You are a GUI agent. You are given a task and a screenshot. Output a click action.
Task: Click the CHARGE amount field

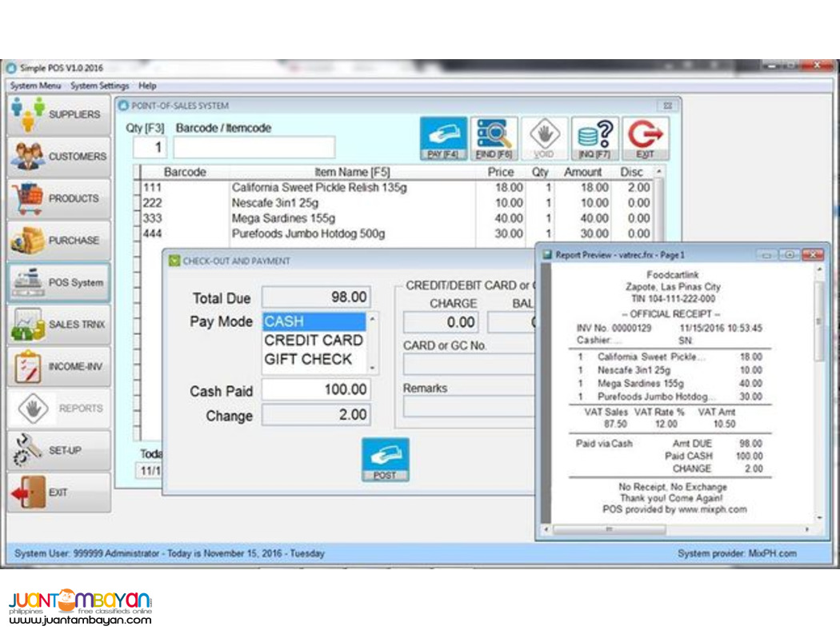[x=440, y=322]
